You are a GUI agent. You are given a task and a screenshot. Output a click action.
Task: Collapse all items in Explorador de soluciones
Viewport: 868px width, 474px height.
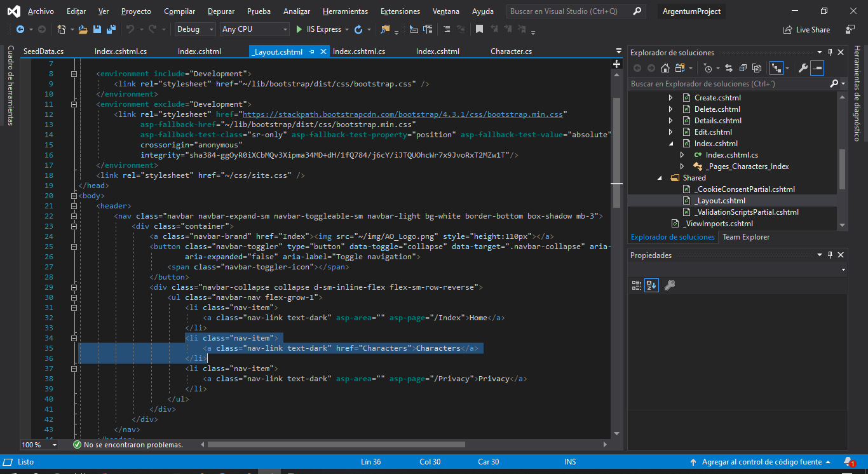tap(743, 68)
